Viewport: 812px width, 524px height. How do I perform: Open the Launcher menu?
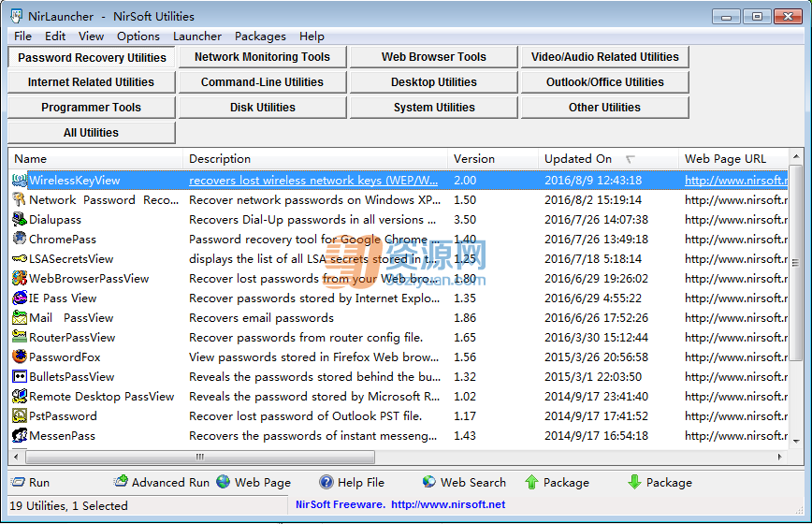click(197, 36)
